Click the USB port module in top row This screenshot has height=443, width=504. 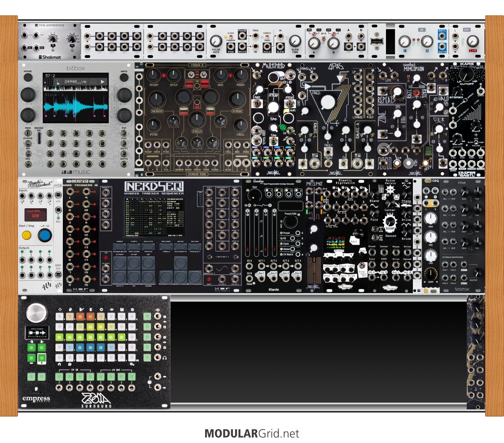[x=377, y=41]
